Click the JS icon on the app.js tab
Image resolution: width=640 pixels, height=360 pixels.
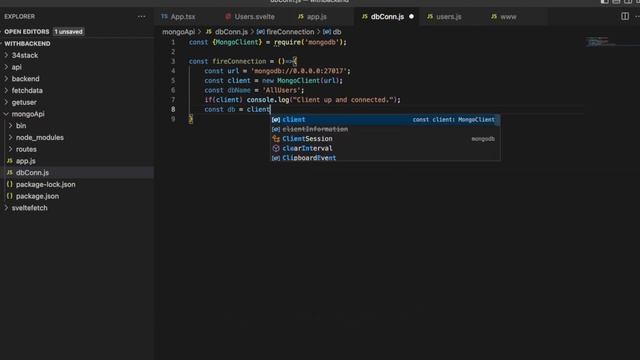pos(301,17)
